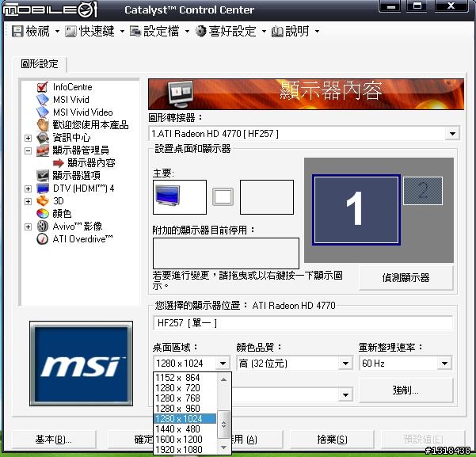Click the 喜好設定 gear icon
This screenshot has width=476, height=457.
pos(200,31)
